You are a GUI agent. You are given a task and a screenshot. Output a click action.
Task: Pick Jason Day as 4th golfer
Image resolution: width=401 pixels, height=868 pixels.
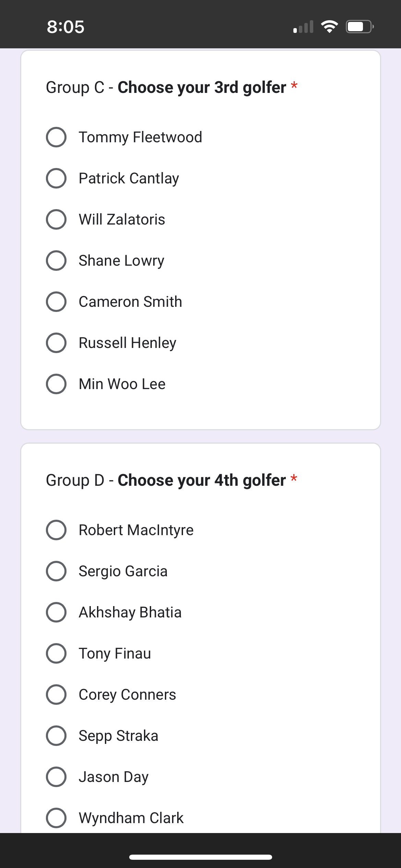tap(56, 777)
